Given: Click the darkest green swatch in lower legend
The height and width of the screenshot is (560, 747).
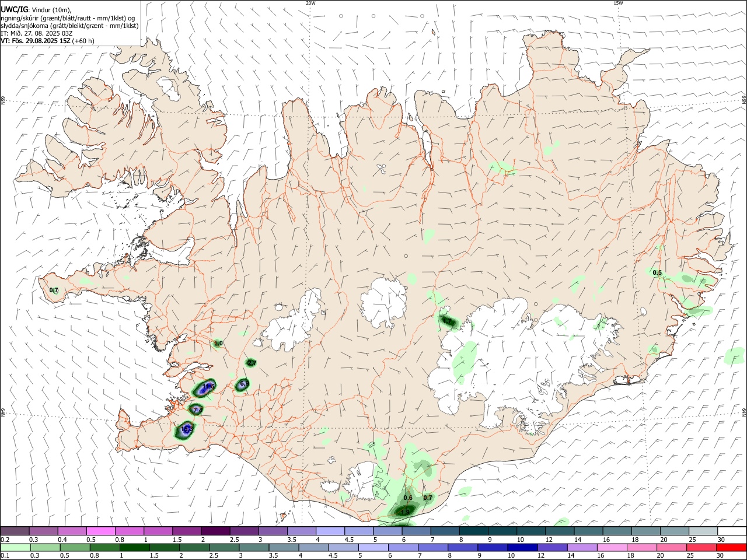Looking at the screenshot, I should coord(134,547).
